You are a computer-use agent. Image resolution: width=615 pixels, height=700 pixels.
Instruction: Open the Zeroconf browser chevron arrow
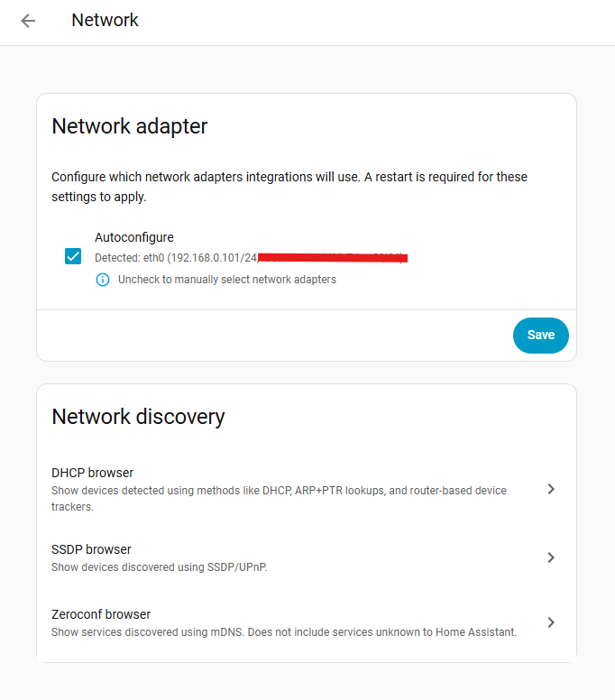pos(551,622)
